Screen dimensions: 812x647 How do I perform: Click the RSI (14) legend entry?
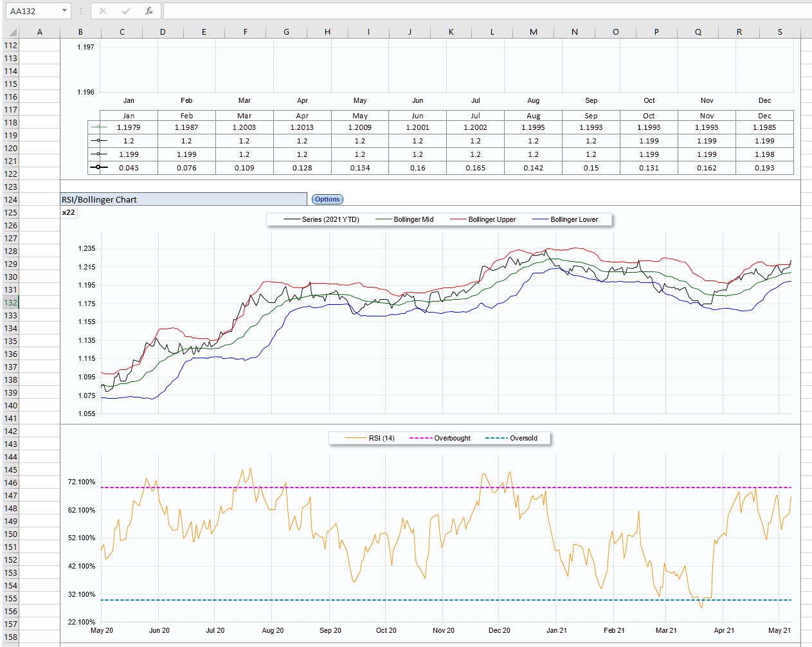[370, 438]
